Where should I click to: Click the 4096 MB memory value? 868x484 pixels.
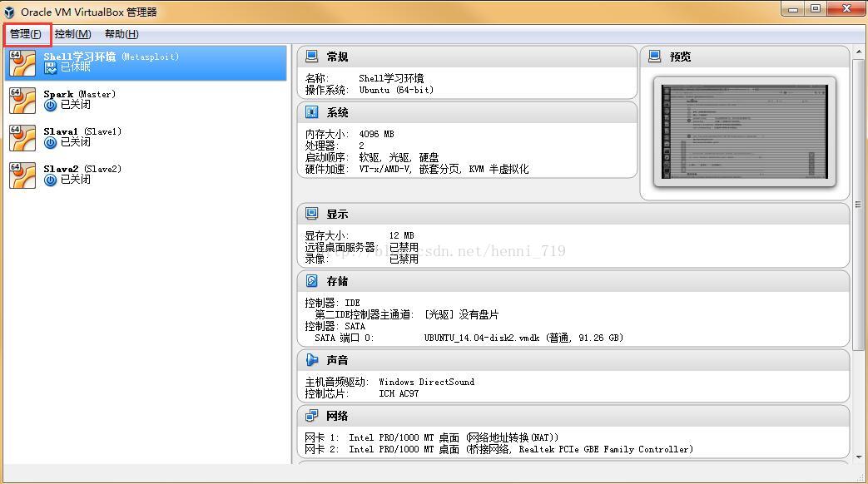pyautogui.click(x=376, y=135)
